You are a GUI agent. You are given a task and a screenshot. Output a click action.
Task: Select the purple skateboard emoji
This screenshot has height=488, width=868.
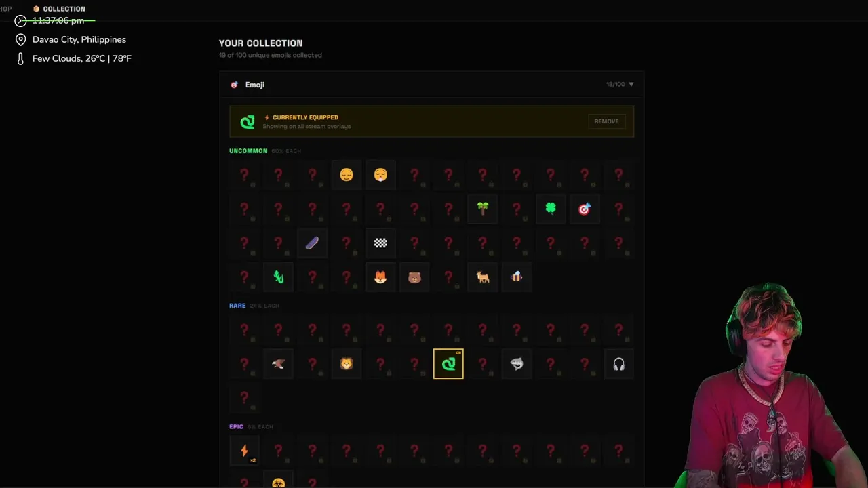pos(312,243)
